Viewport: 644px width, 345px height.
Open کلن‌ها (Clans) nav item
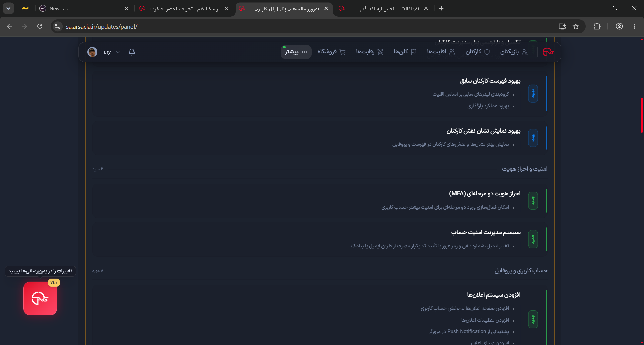[x=405, y=52]
